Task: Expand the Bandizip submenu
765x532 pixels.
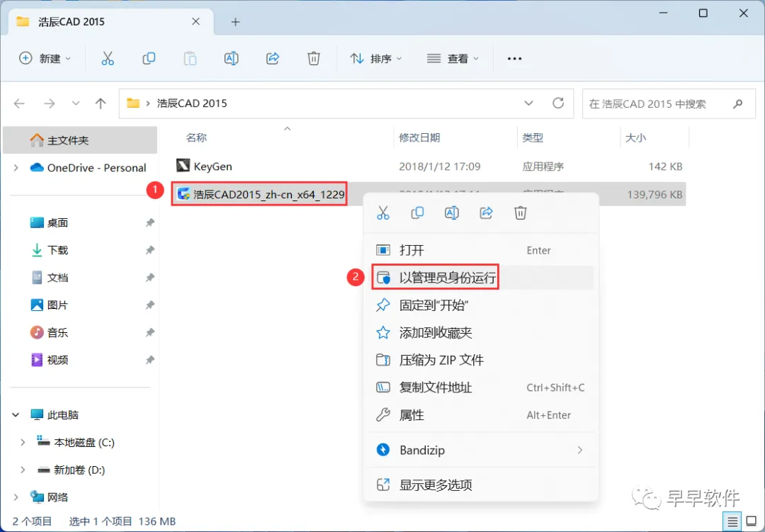Action: point(580,450)
